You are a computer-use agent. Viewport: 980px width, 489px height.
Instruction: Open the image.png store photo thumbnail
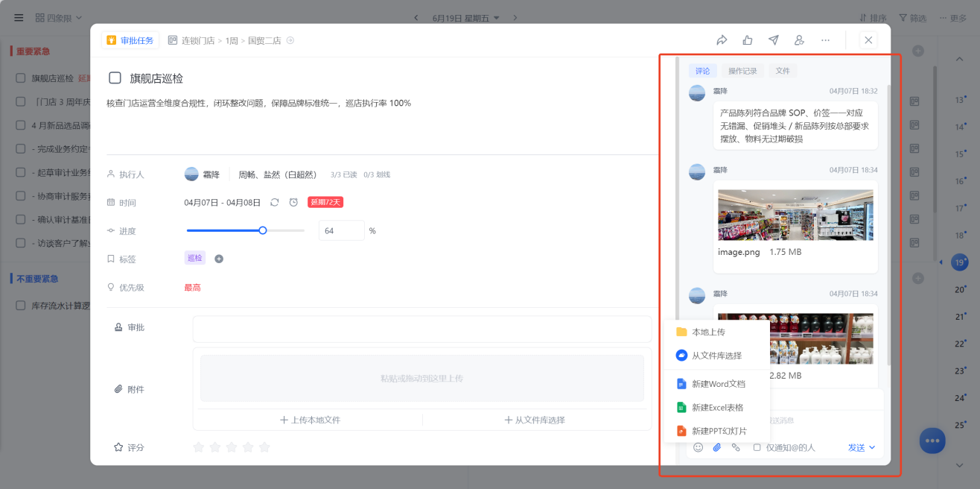coord(795,215)
